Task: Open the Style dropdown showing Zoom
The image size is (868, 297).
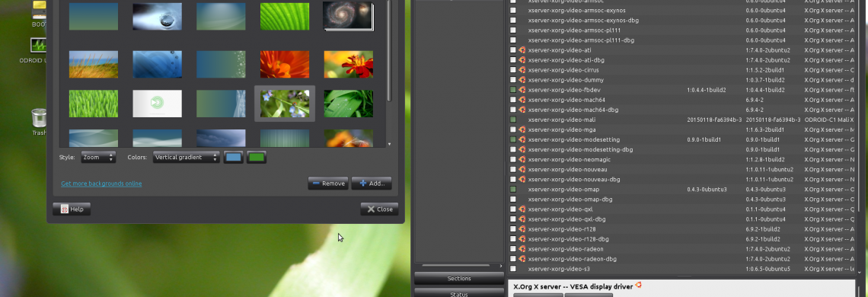Action: click(98, 158)
